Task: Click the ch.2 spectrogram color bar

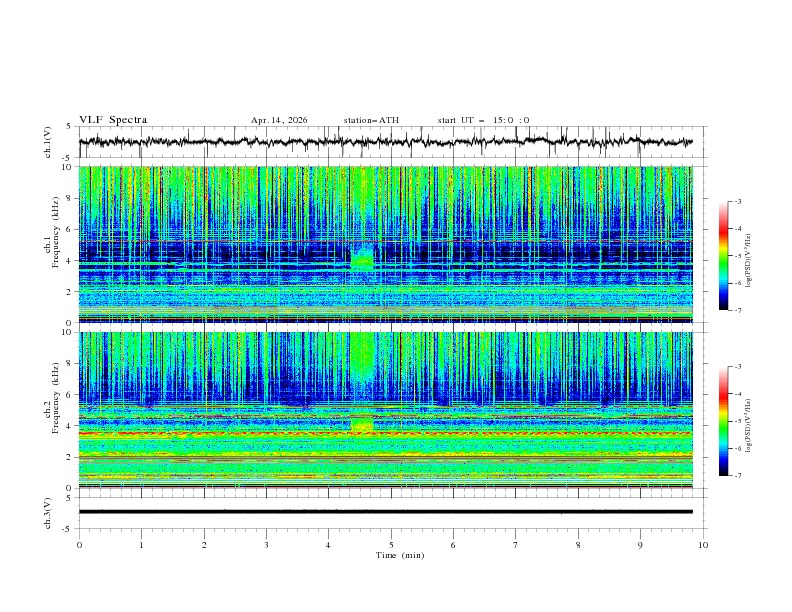Action: pos(723,421)
